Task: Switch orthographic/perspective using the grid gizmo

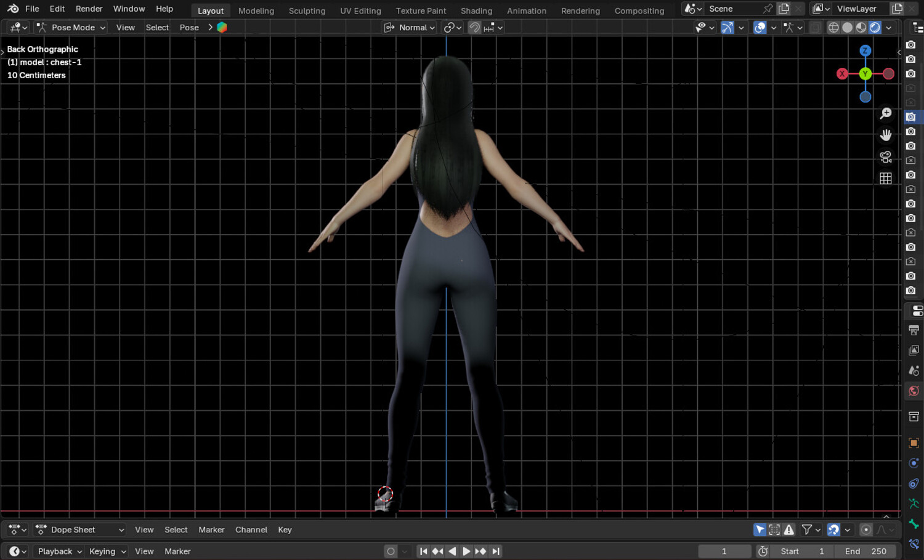Action: [x=885, y=179]
